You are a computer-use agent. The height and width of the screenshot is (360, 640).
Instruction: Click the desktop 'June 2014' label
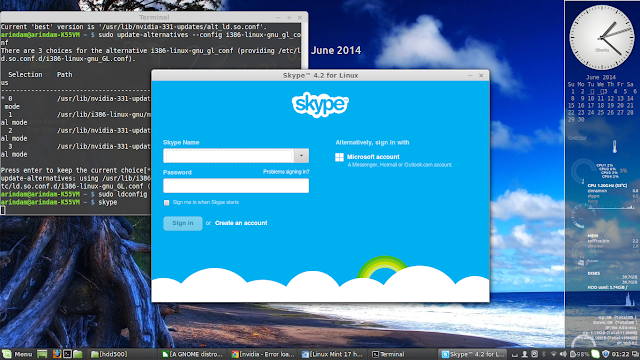tap(336, 51)
